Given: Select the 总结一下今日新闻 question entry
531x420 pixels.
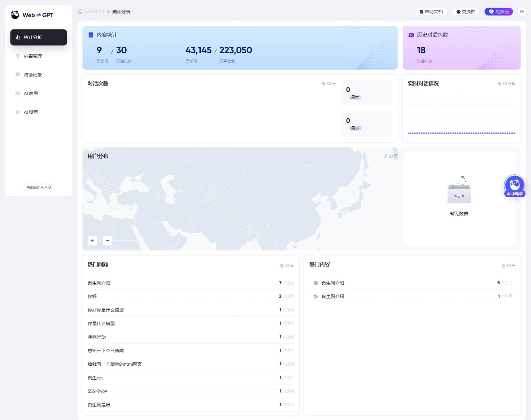Looking at the screenshot, I should tap(106, 350).
